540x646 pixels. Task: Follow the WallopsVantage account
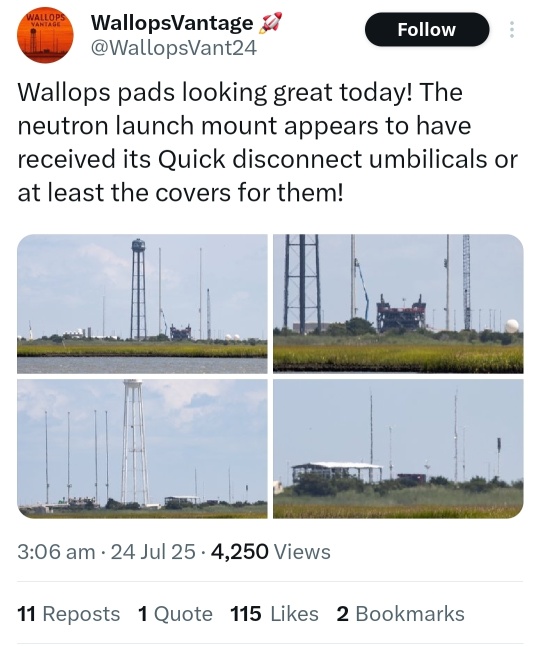point(427,30)
